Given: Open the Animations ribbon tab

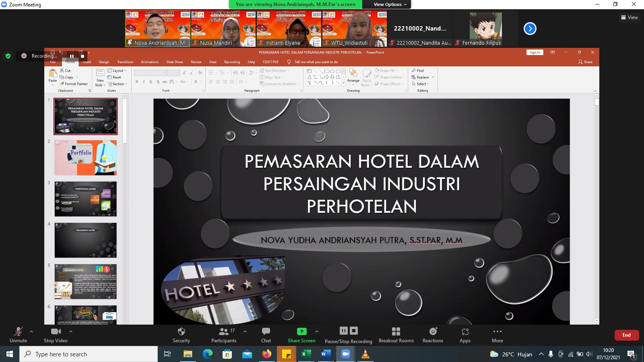Looking at the screenshot, I should click(x=150, y=62).
